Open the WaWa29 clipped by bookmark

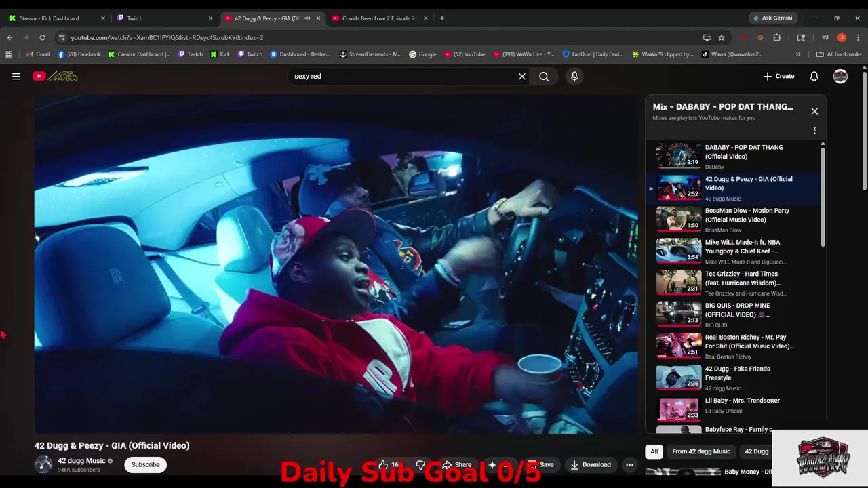(x=663, y=54)
